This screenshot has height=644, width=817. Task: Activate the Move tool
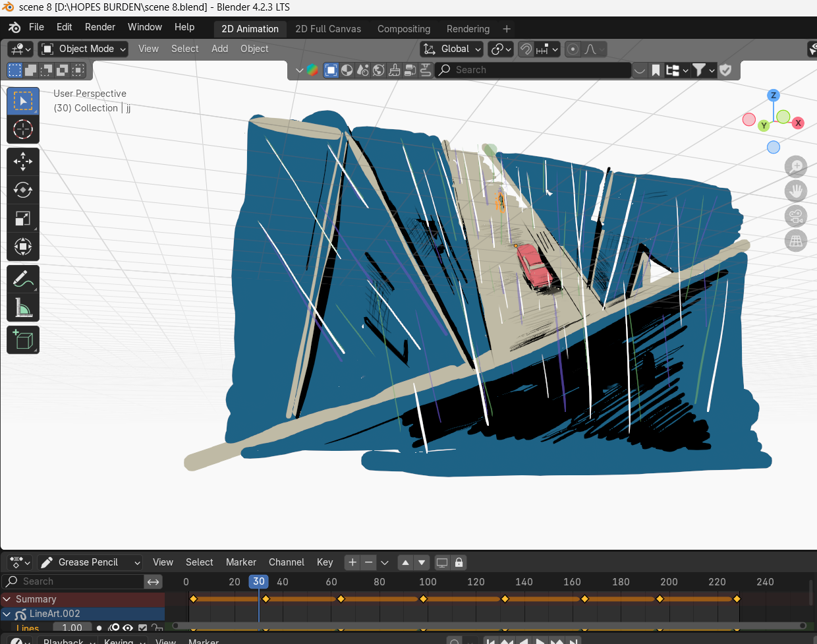click(x=23, y=161)
